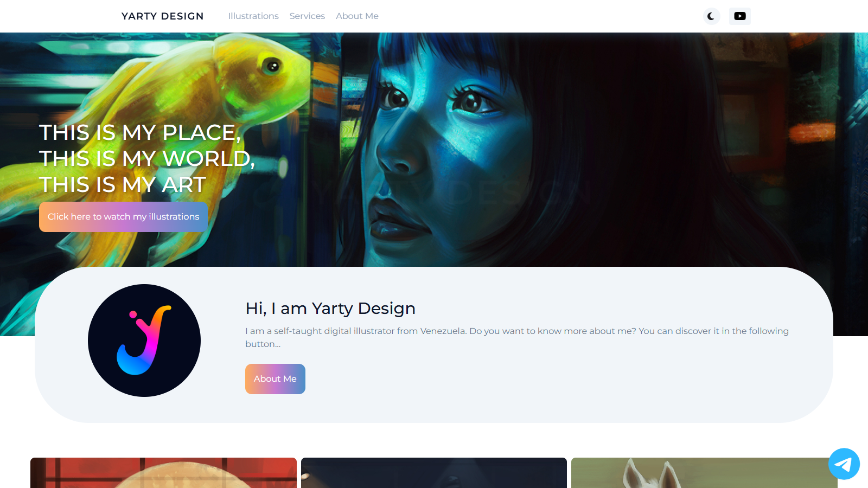Go to the Services nav item
Viewport: 868px width, 488px height.
307,16
